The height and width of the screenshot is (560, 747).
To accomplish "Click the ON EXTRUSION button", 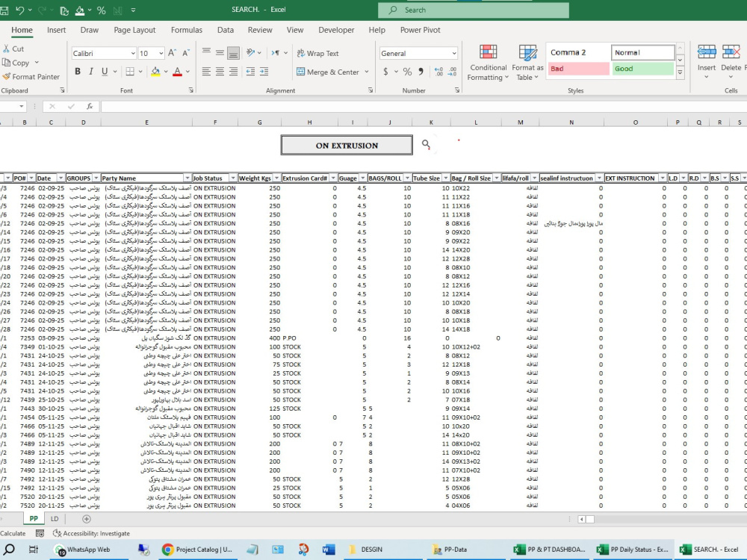I will 347,146.
